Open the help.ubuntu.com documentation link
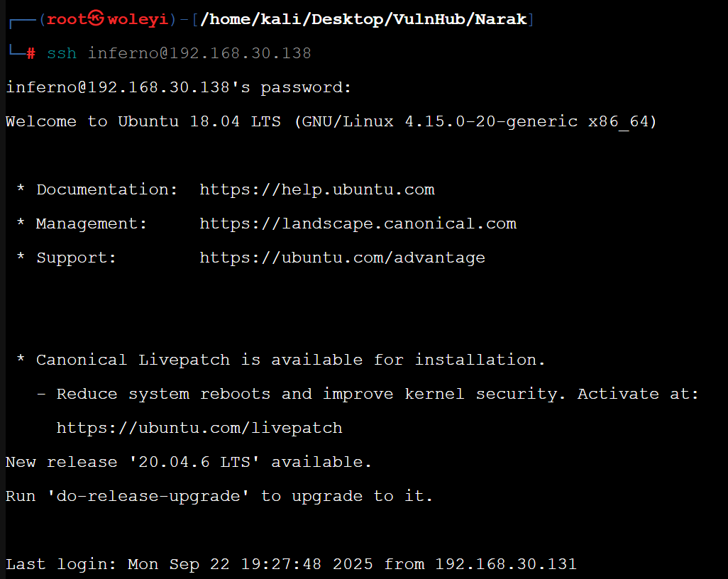The image size is (728, 579). (316, 189)
